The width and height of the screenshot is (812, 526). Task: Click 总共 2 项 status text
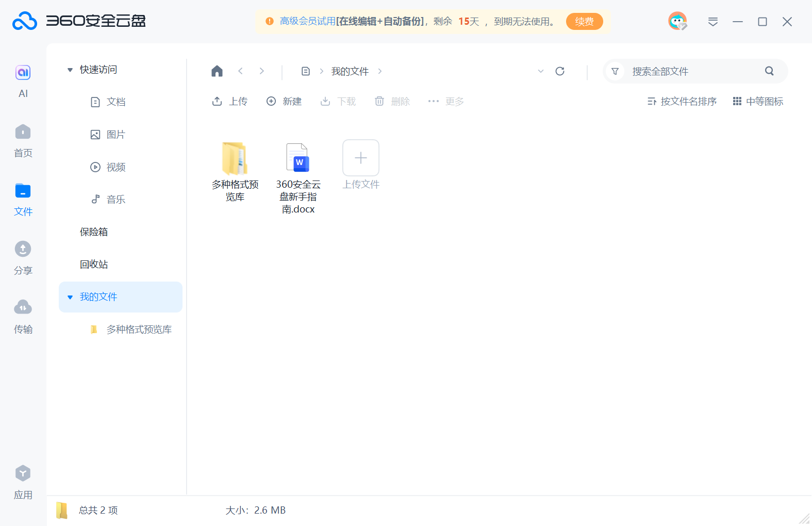(98, 511)
